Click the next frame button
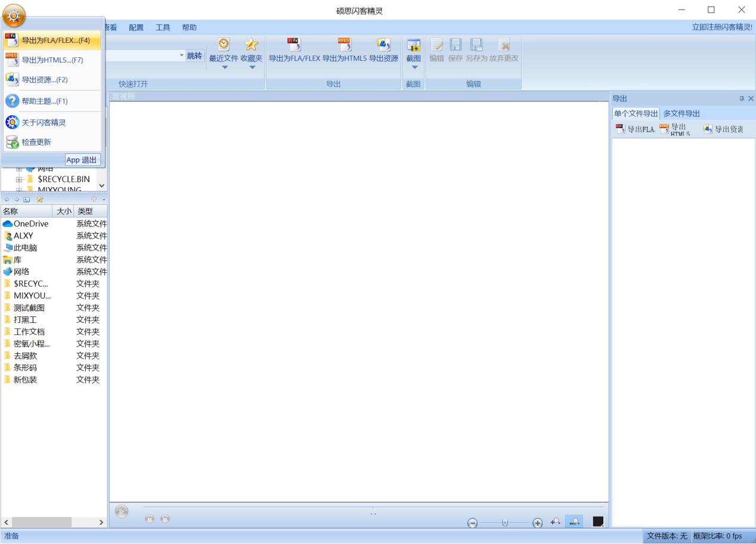The height and width of the screenshot is (544, 756). coord(164,519)
